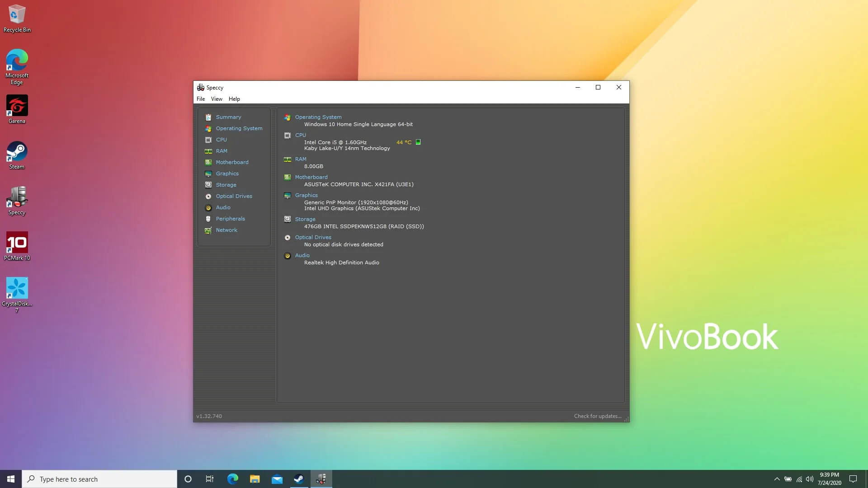
Task: Select Operating System in the sidebar
Action: (239, 128)
